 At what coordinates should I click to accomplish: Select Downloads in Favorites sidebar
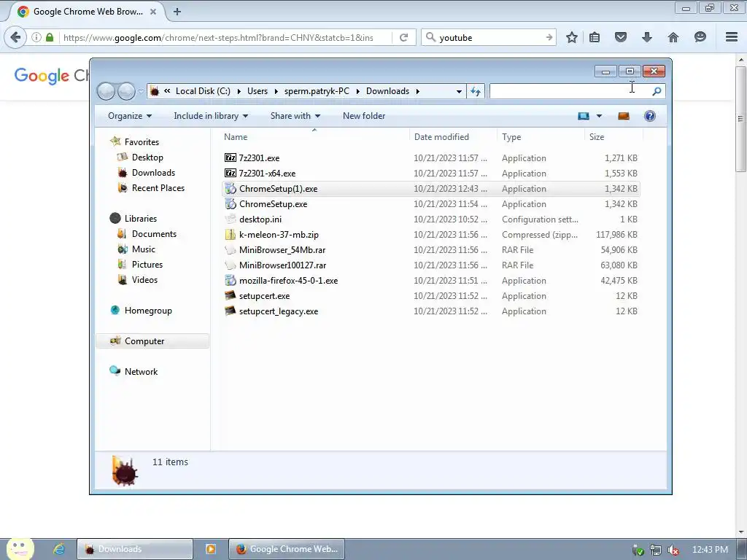(x=153, y=172)
